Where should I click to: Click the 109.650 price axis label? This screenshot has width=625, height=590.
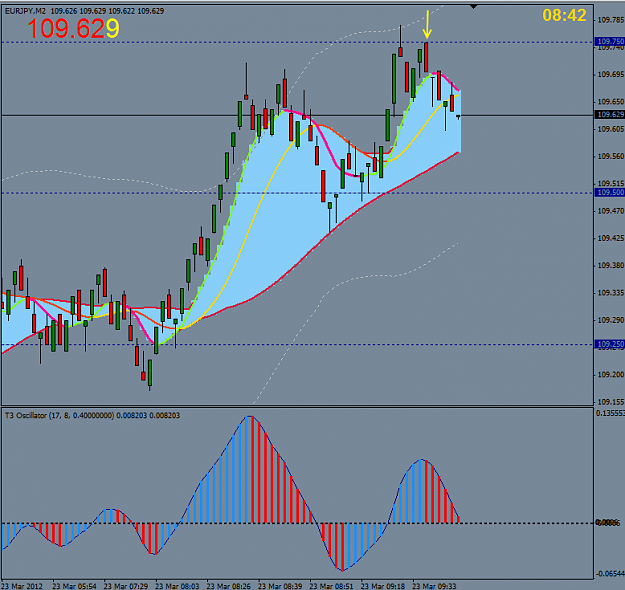tap(611, 102)
